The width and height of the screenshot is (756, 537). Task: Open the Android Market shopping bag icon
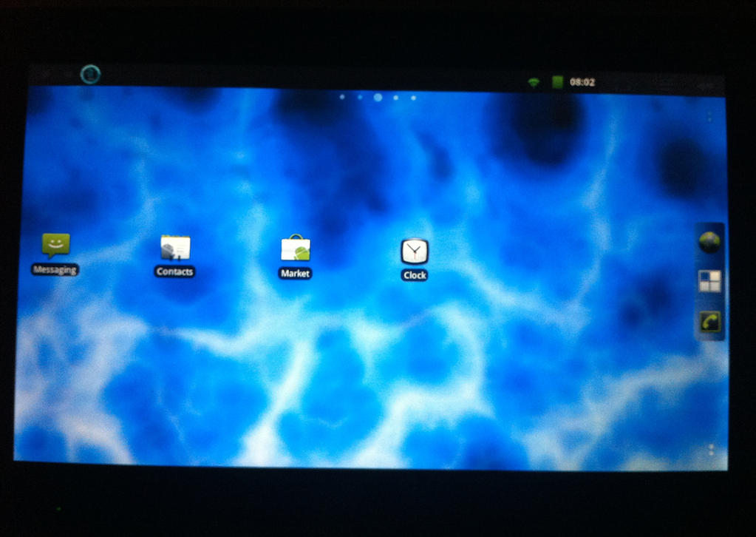[295, 249]
